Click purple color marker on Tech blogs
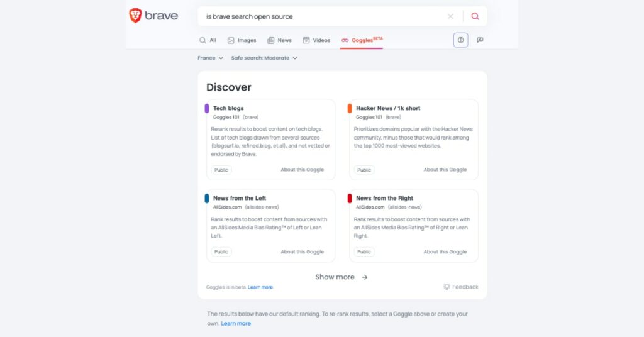Image resolution: width=644 pixels, height=337 pixels. coord(207,108)
